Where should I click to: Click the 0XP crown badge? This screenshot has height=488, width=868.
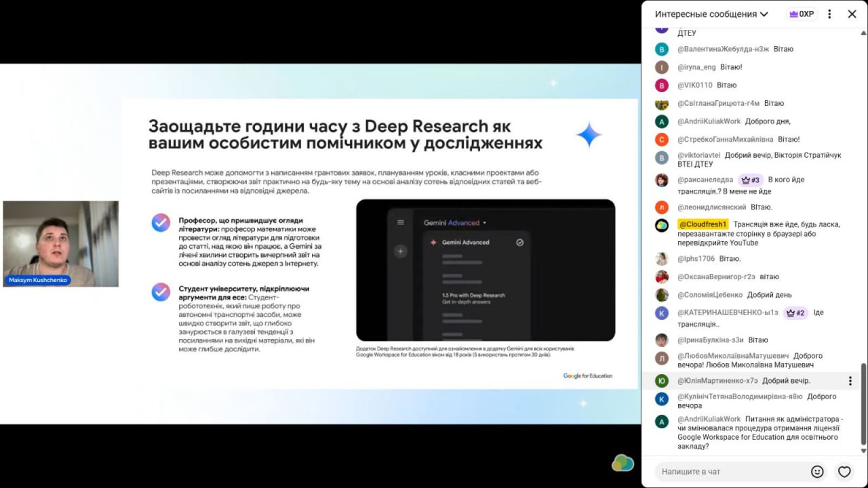(x=802, y=14)
